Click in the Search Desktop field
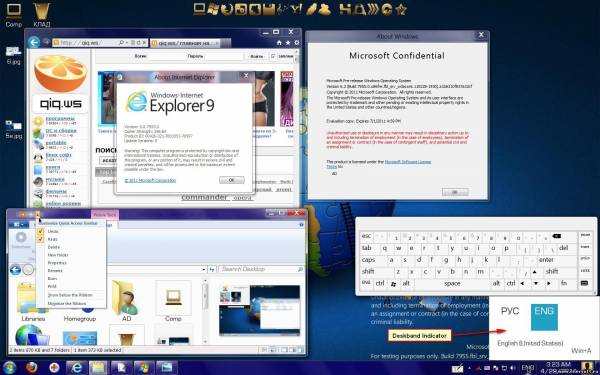 (260, 269)
